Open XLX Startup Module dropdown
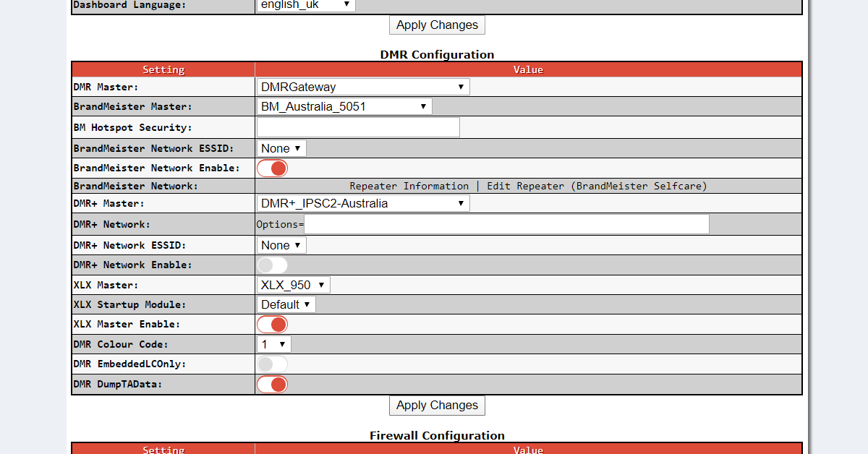Screen dimensions: 868x454 tap(286, 304)
